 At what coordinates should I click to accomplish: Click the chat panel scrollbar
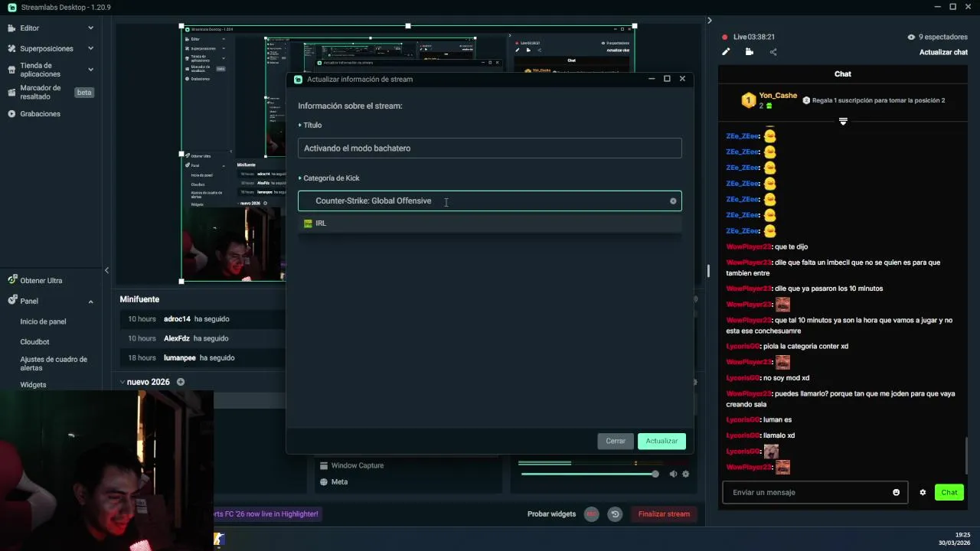(x=966, y=456)
